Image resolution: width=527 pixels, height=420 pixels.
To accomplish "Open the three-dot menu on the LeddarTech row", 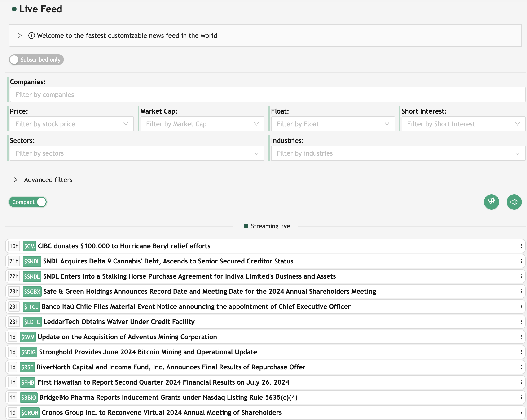I will [x=521, y=322].
